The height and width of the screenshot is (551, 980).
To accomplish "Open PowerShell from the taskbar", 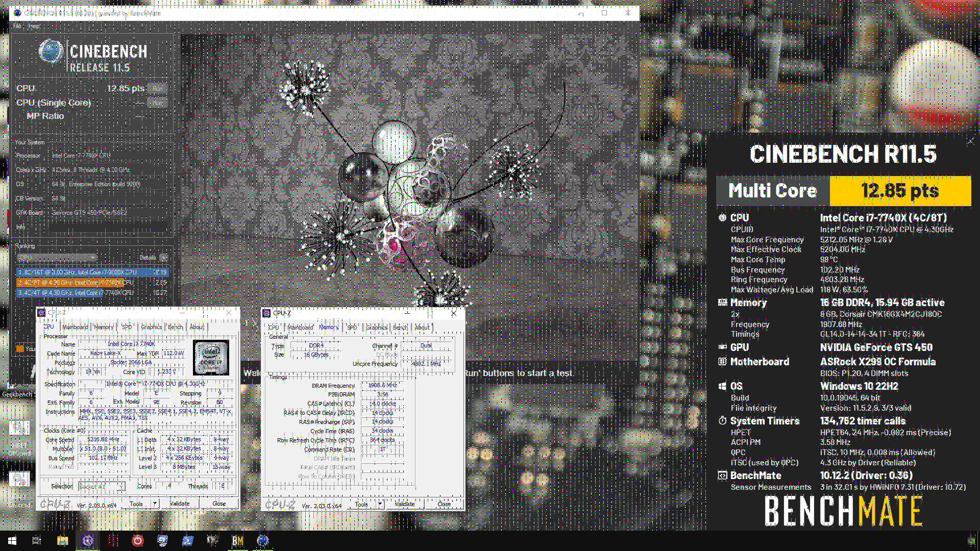I will [187, 541].
